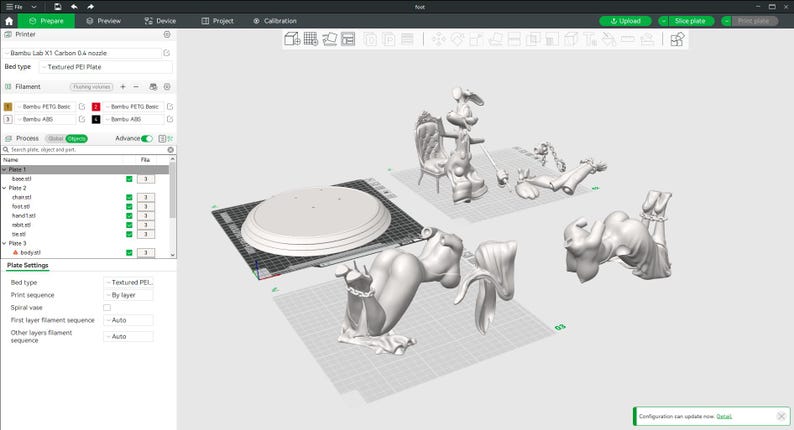Collapse the Plate 2 tree node

(5, 188)
